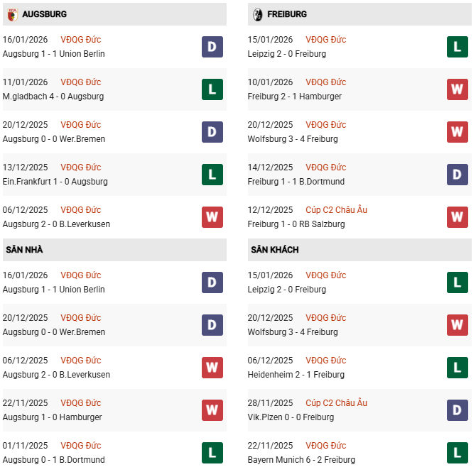Click the D badge for Vik.Plzen 0-0 Freiburg

click(457, 410)
